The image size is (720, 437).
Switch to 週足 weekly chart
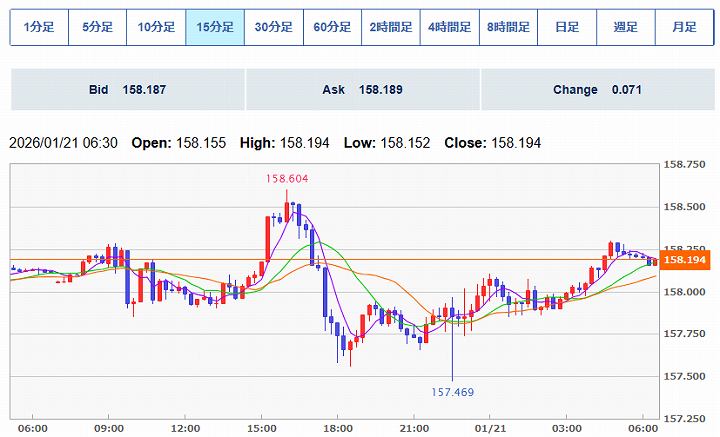626,27
